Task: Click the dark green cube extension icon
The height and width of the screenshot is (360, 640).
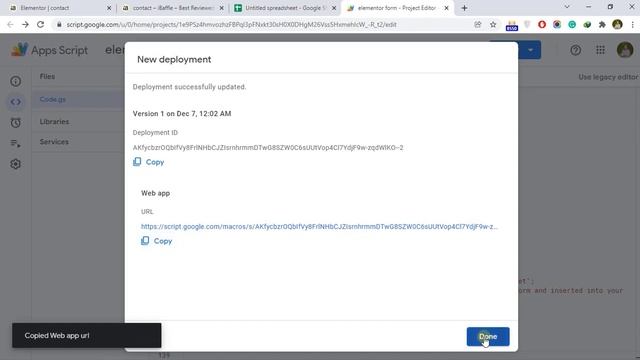Action: [587, 24]
